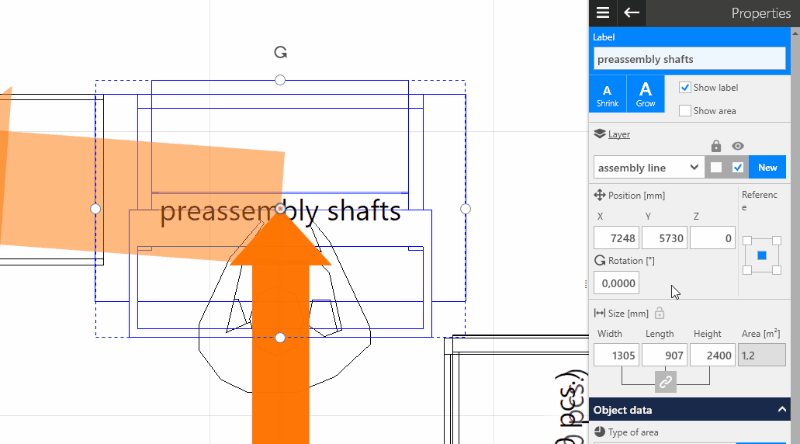This screenshot has height=444, width=800.
Task: Click the panel splitter grip handle
Action: (586, 284)
